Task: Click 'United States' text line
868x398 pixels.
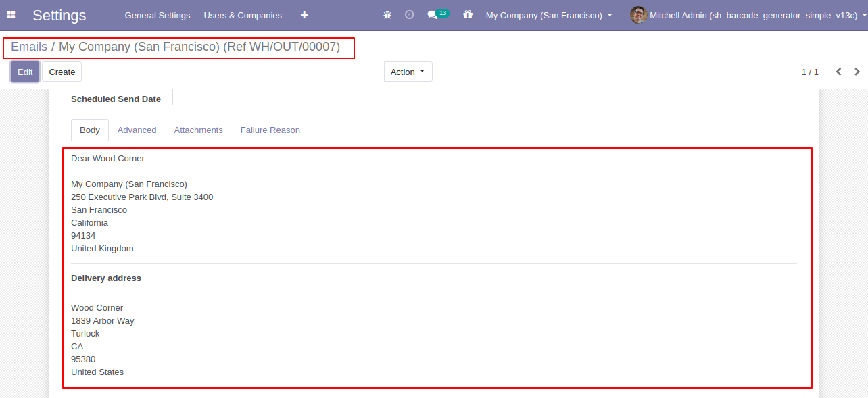Action: [x=97, y=372]
